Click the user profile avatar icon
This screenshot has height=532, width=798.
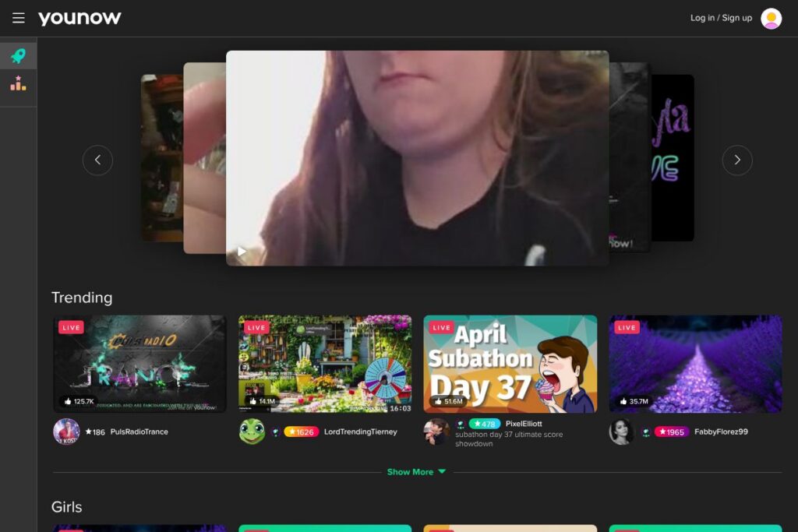[x=771, y=18]
